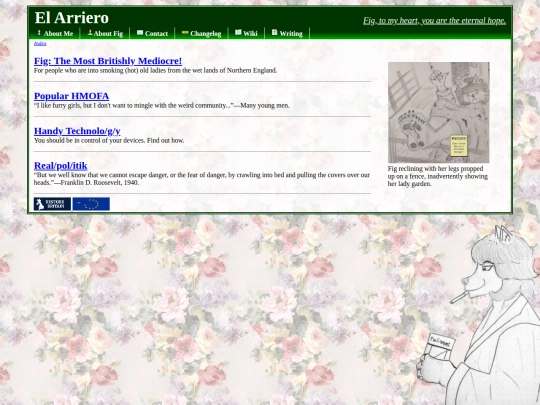Click the Contact envelope icon
Image resolution: width=540 pixels, height=405 pixels.
pos(140,32)
